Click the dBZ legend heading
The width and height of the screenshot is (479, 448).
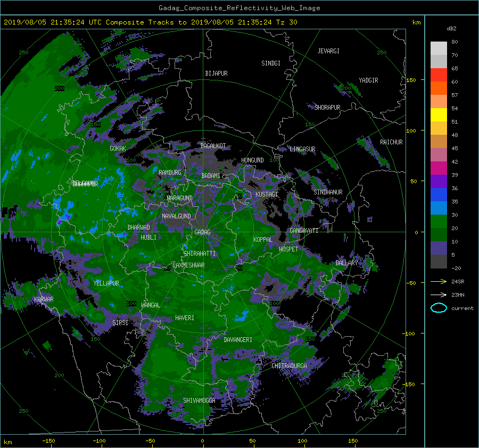[451, 28]
